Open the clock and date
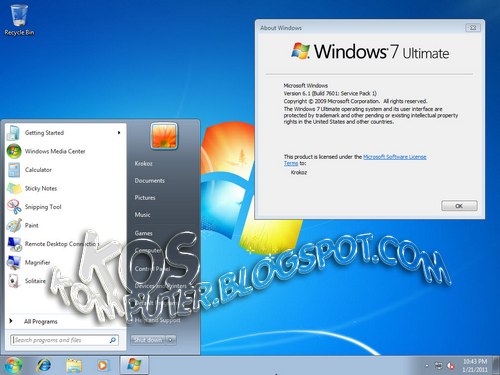 [475, 365]
